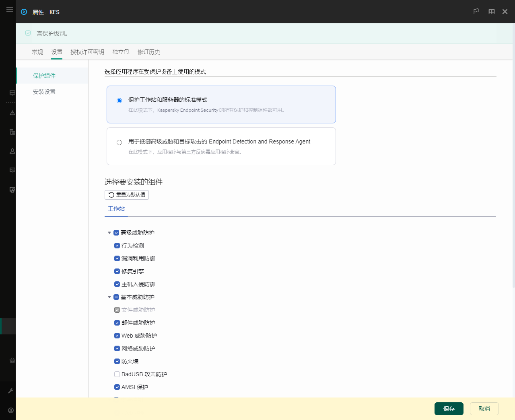515x420 pixels.
Task: Click the flag icon in title bar
Action: [x=476, y=12]
